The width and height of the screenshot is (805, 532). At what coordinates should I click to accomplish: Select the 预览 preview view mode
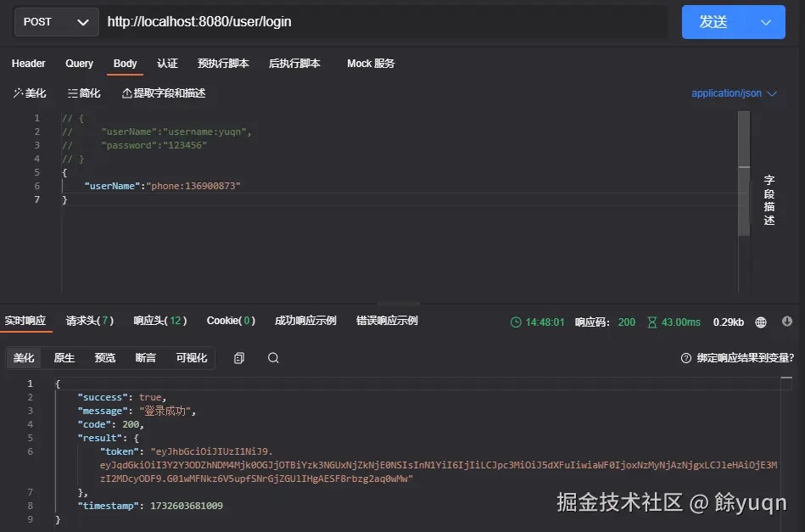[x=104, y=358]
